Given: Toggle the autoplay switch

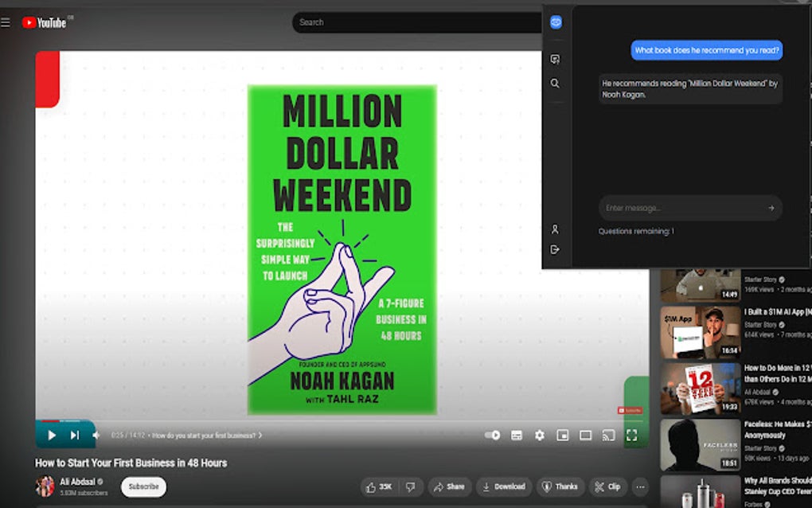Looking at the screenshot, I should [x=492, y=435].
